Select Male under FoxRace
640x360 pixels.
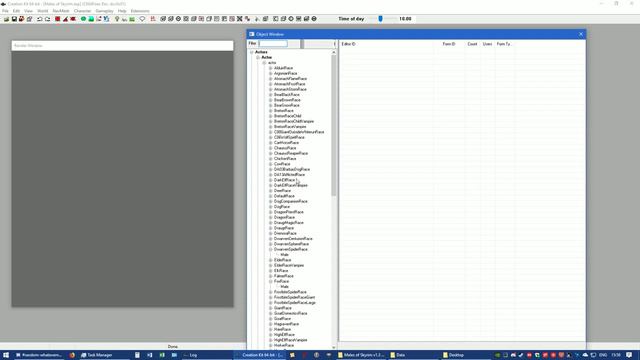(x=284, y=287)
